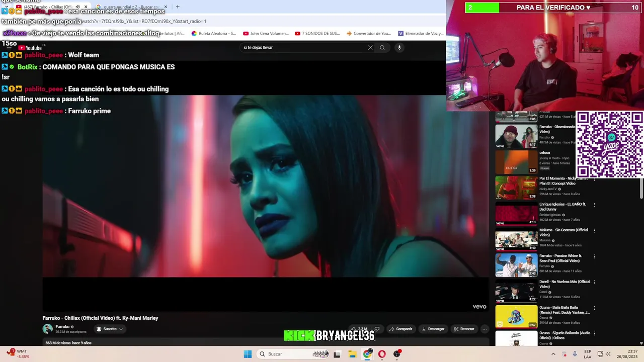Click the Compartir share button
This screenshot has height=362, width=644.
pos(401,329)
